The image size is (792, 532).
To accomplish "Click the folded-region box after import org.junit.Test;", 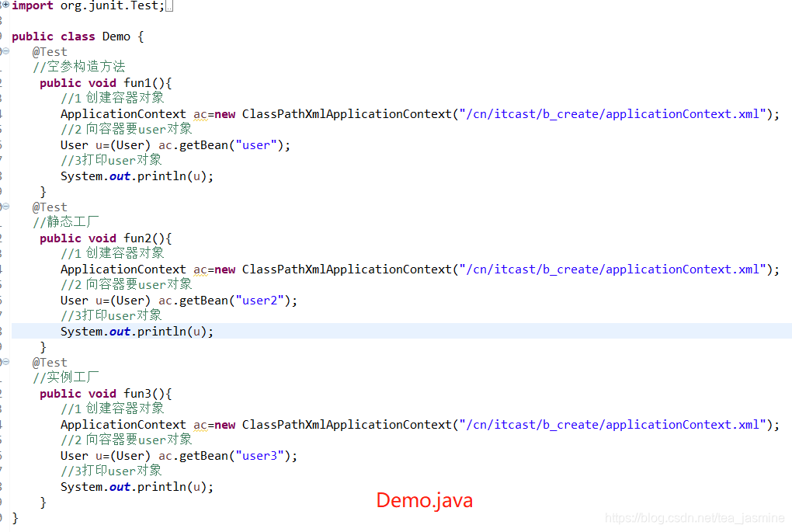I will tap(169, 6).
